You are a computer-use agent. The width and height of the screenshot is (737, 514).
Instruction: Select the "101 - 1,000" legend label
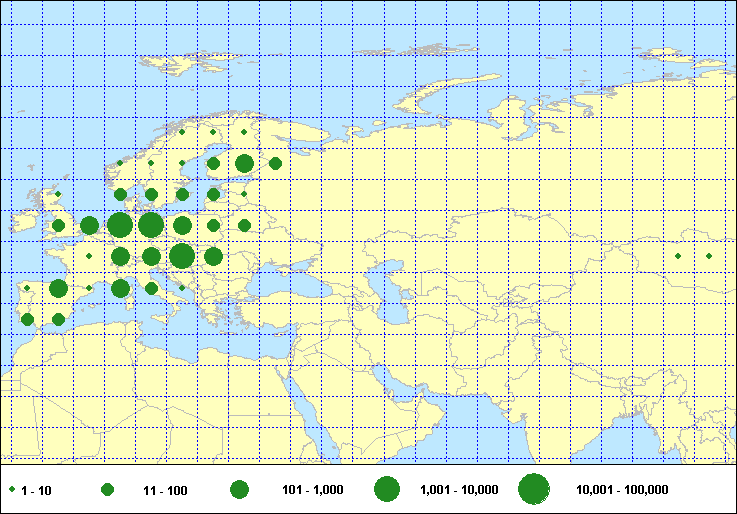pos(313,490)
